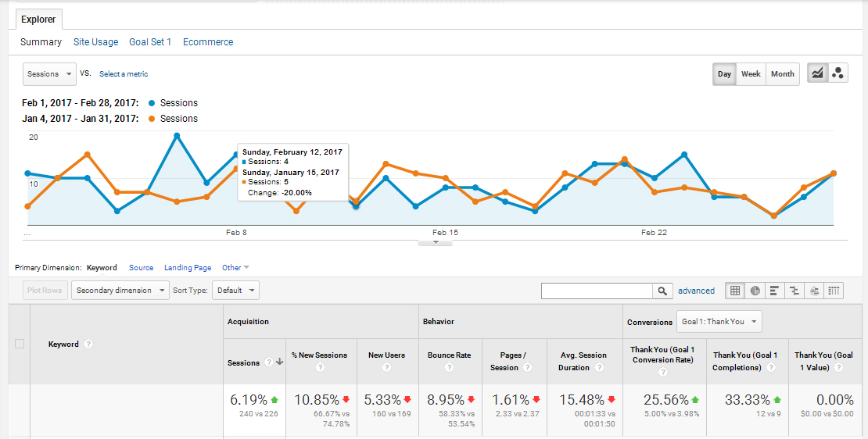Select the Data table view icon
Viewport: 868px width, 439px height.
click(735, 291)
